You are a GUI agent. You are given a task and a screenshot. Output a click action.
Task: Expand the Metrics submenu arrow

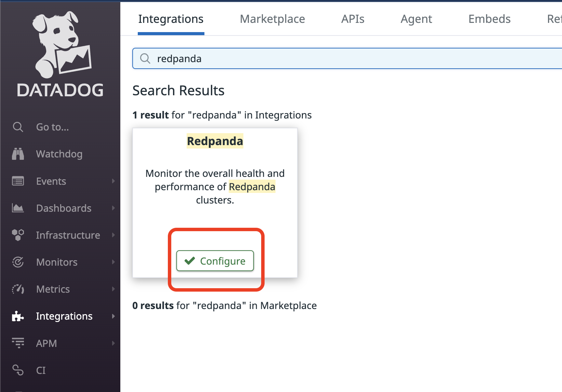pos(113,289)
